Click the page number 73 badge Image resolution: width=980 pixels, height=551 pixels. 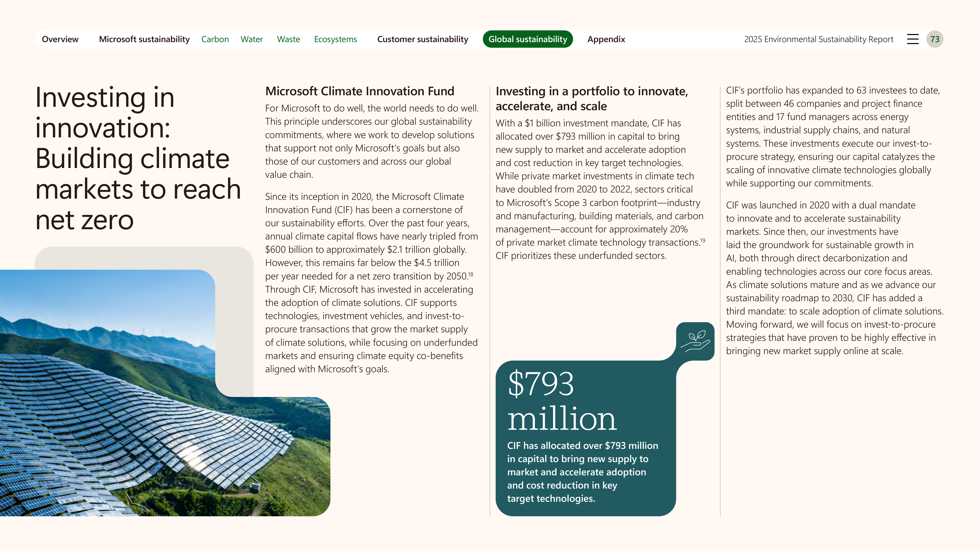pyautogui.click(x=935, y=39)
